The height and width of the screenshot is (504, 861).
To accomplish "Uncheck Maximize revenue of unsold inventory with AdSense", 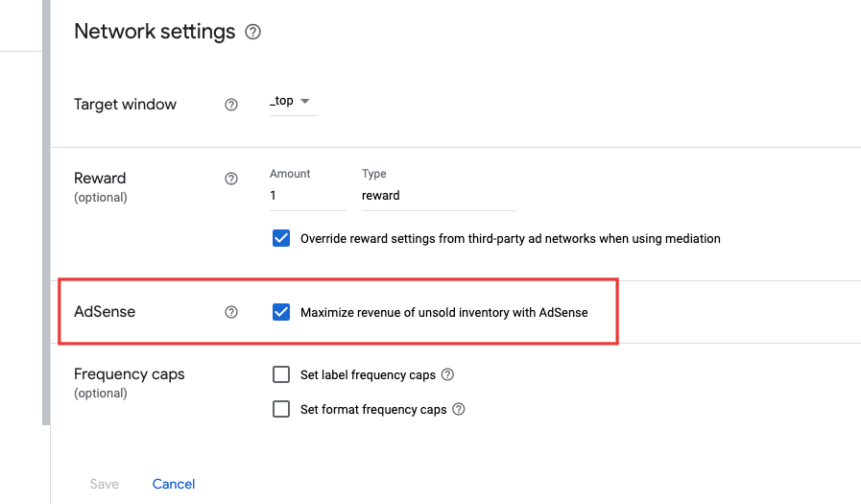I will point(281,312).
